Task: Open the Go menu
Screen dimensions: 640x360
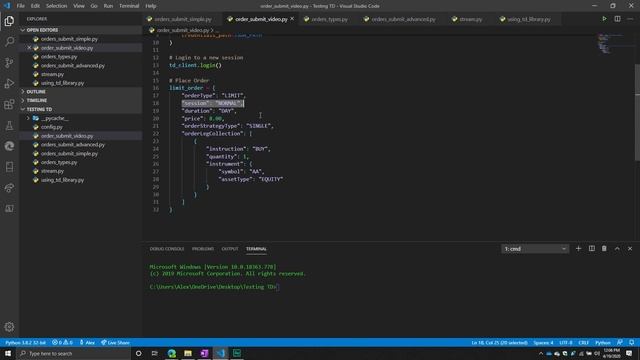Action: pos(94,6)
